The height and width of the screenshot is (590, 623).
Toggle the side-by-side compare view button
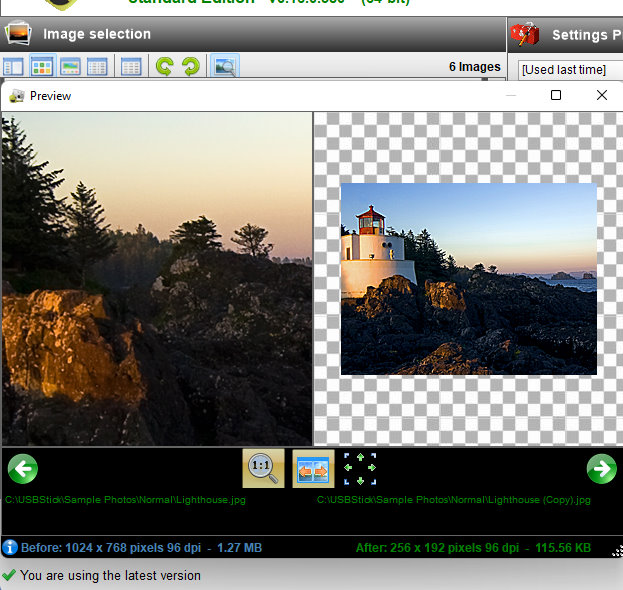click(313, 468)
